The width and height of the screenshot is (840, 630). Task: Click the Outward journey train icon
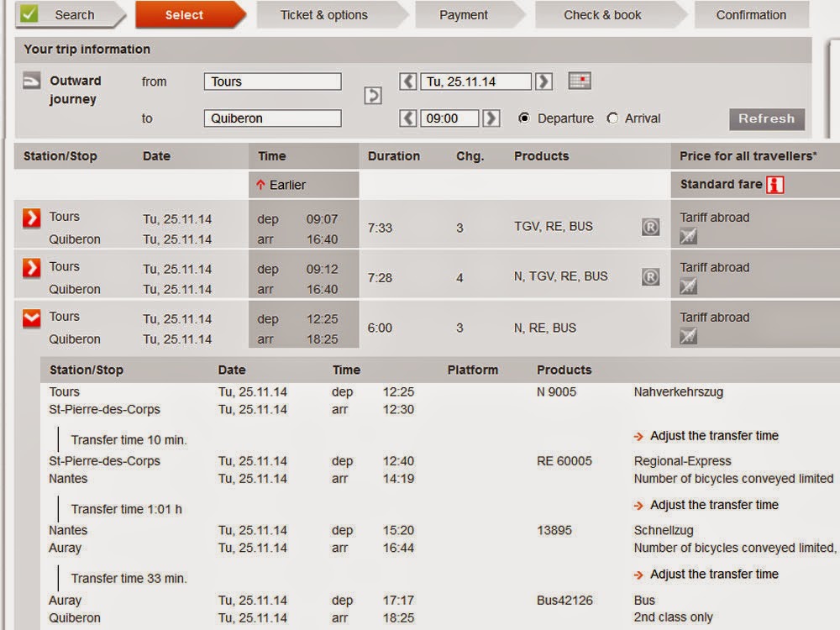click(x=31, y=81)
